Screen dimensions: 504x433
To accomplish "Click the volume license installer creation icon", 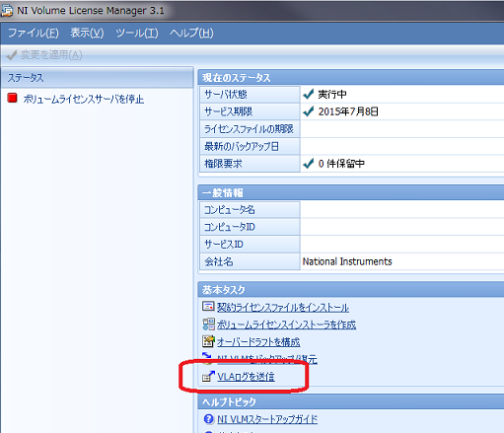I will (x=208, y=325).
